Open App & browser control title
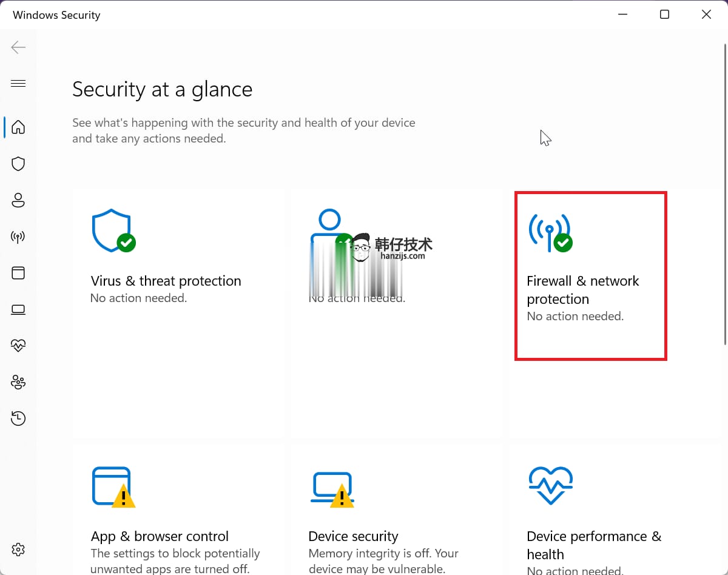 160,536
